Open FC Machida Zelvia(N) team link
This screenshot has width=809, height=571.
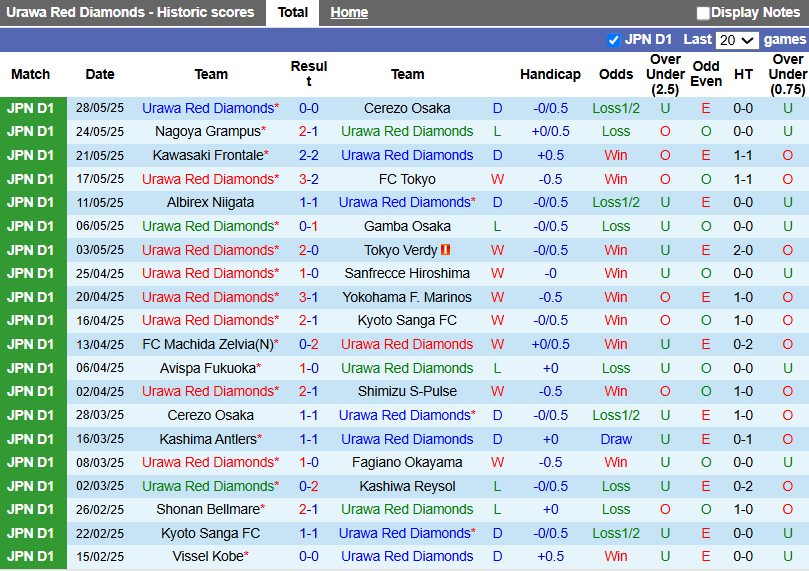point(208,344)
